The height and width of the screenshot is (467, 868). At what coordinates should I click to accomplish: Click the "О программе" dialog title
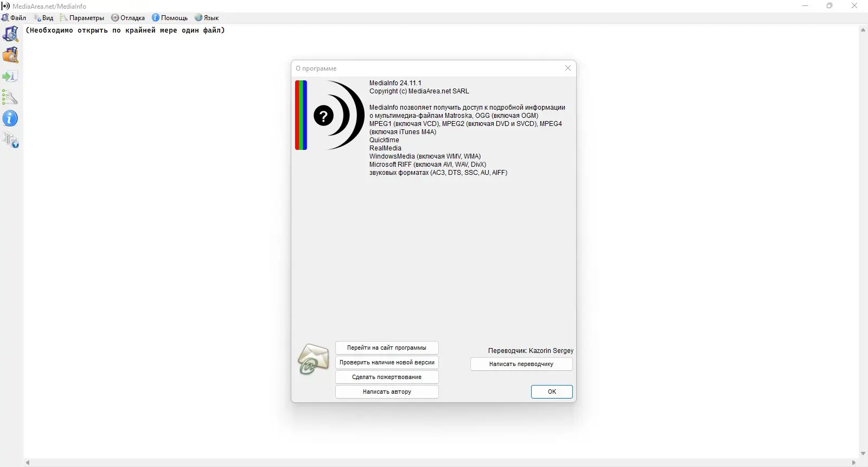click(316, 68)
